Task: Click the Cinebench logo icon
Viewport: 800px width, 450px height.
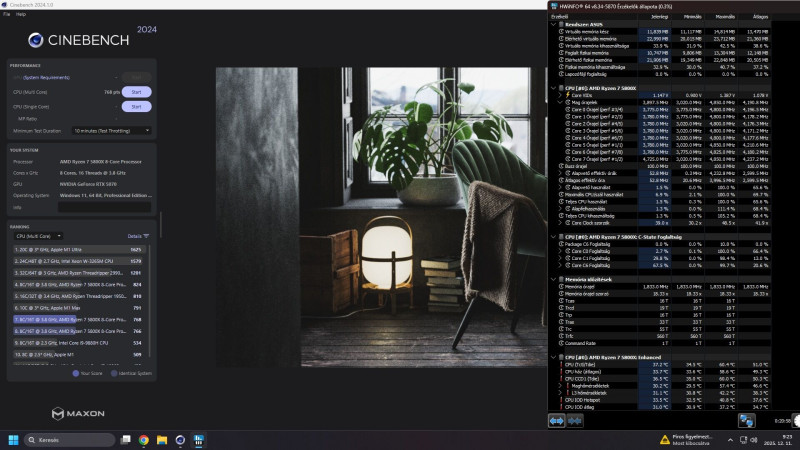Action: [x=35, y=40]
